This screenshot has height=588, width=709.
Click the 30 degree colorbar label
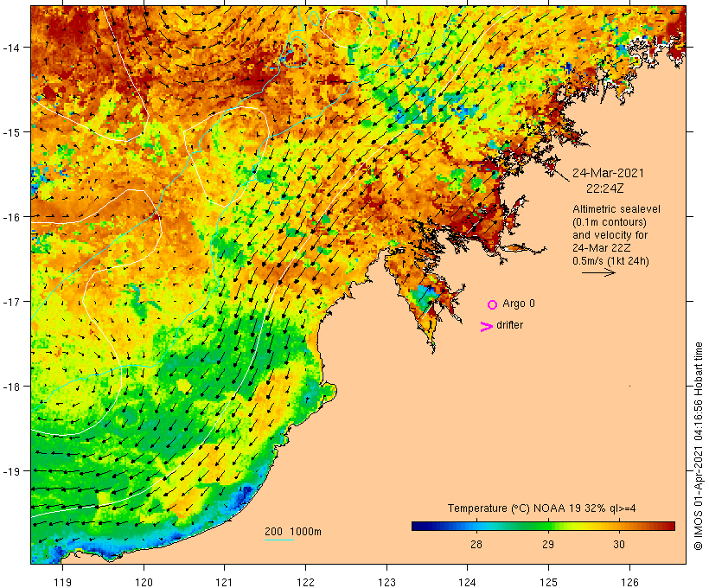[x=619, y=545]
